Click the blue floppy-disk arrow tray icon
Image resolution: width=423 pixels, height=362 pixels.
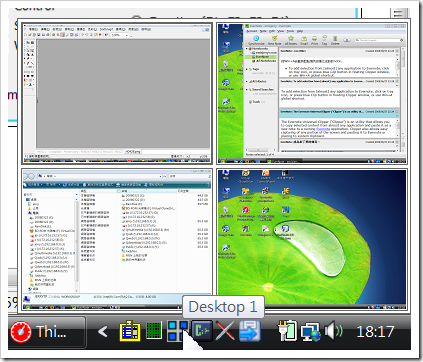click(x=250, y=331)
